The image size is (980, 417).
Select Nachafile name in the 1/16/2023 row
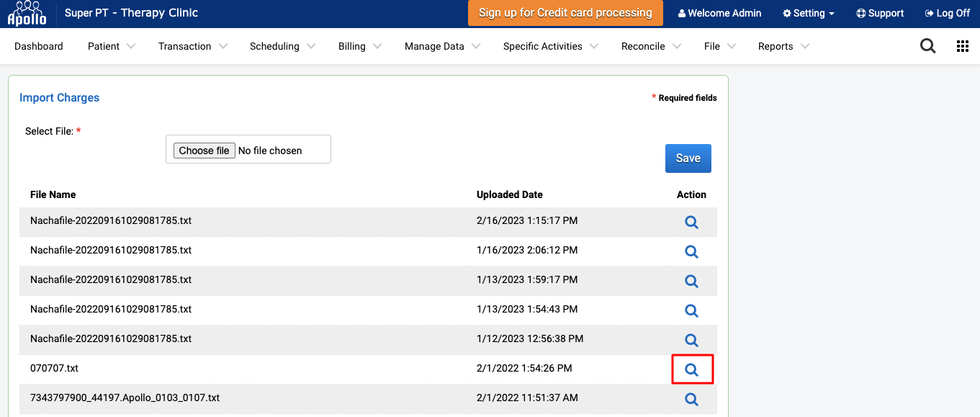(111, 250)
